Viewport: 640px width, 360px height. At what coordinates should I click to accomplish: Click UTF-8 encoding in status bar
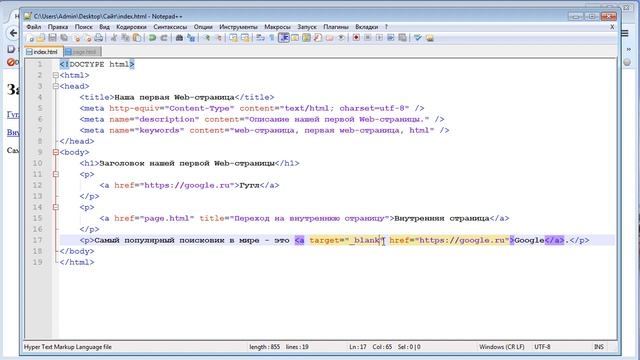(542, 347)
